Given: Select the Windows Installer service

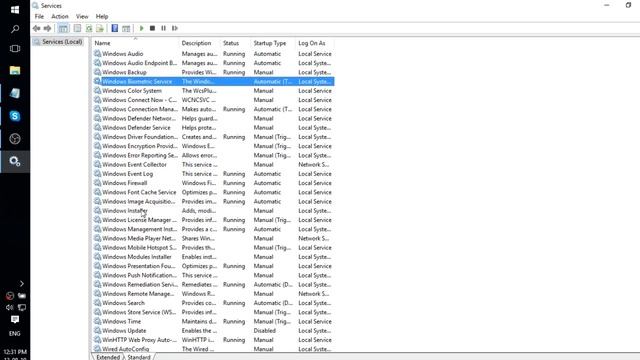Looking at the screenshot, I should (213, 211).
